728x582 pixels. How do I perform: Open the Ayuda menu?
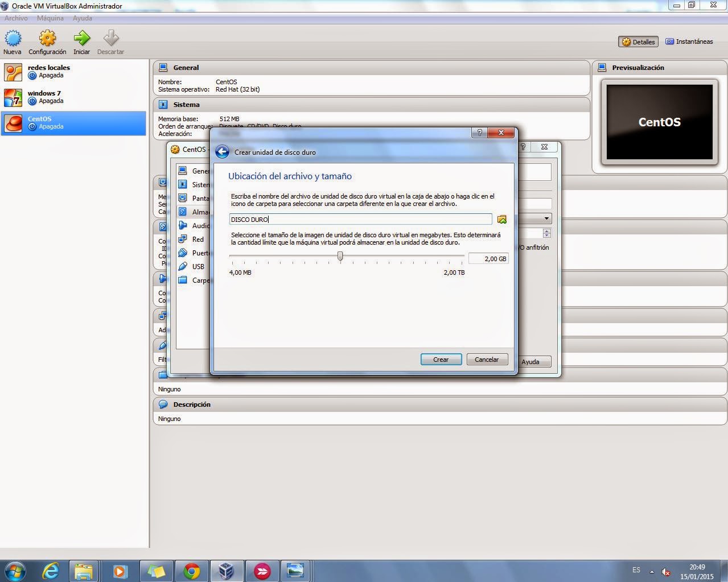(82, 18)
